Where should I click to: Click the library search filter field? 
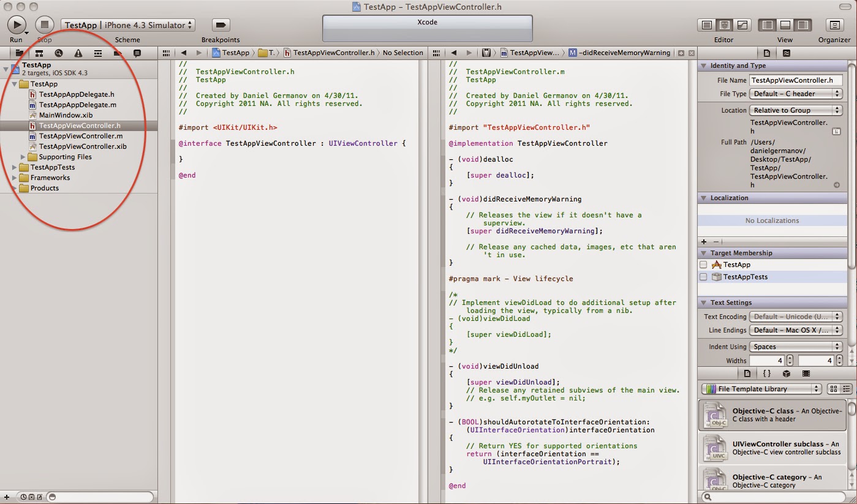[x=774, y=497]
